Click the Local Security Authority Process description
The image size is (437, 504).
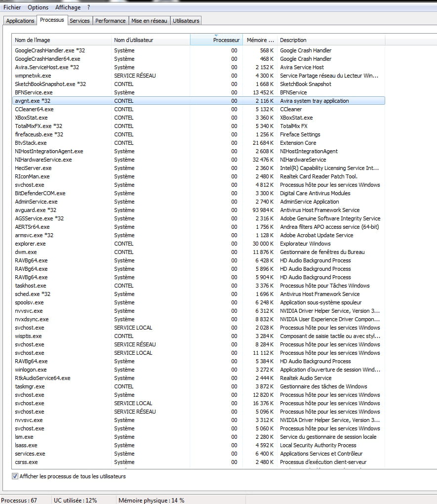tap(318, 445)
